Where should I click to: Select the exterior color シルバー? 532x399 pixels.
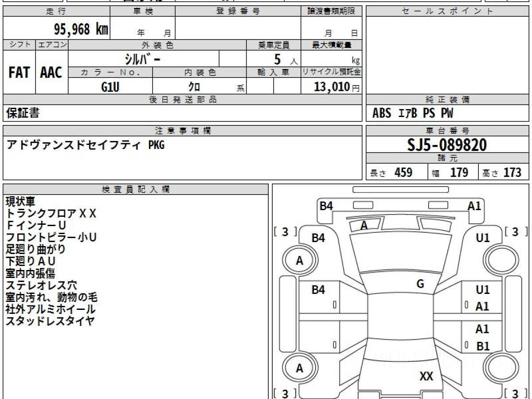[x=143, y=59]
